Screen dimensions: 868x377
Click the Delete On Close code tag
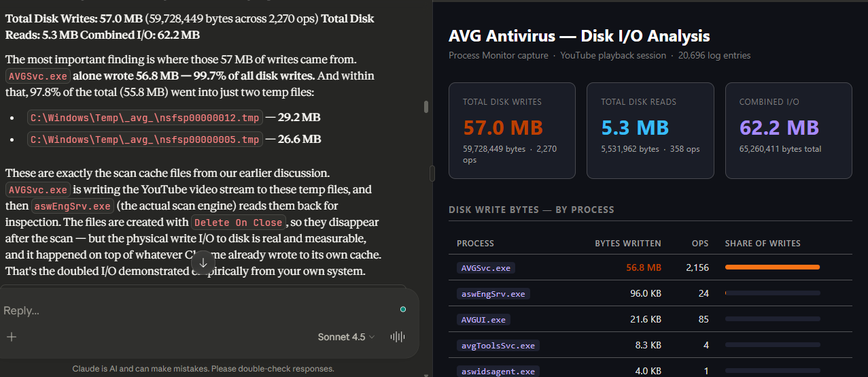[x=238, y=223]
